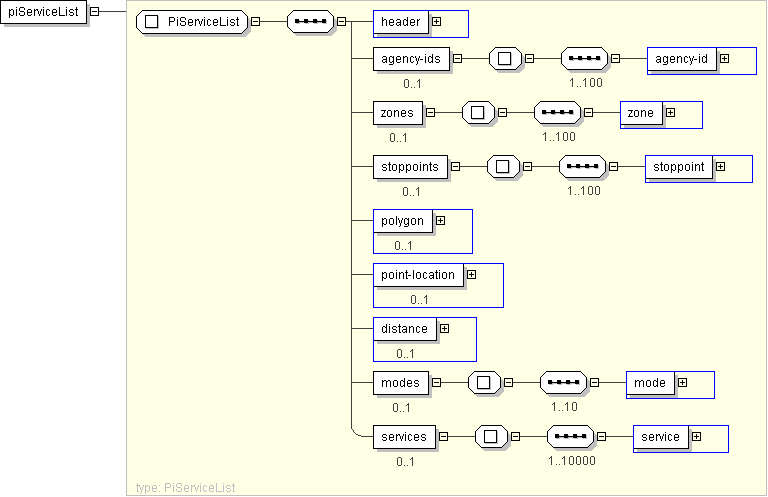768x497 pixels.
Task: Expand the polygon element
Action: pyautogui.click(x=440, y=220)
